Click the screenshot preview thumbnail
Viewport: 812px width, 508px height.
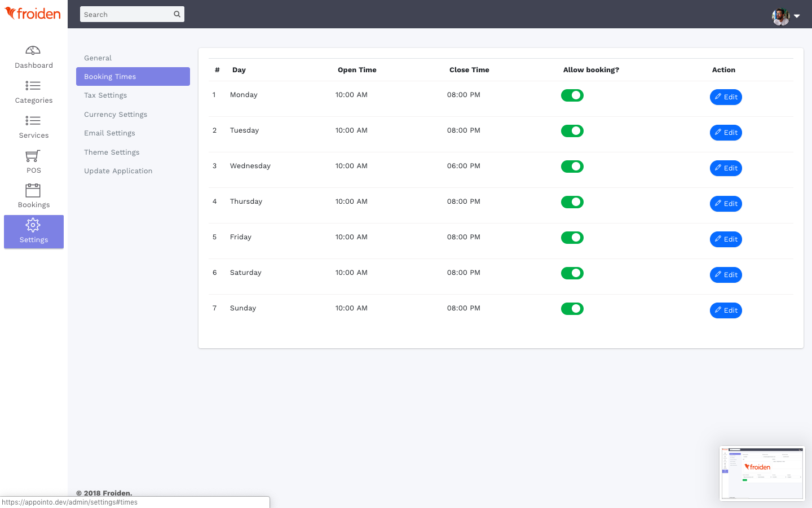pyautogui.click(x=762, y=474)
